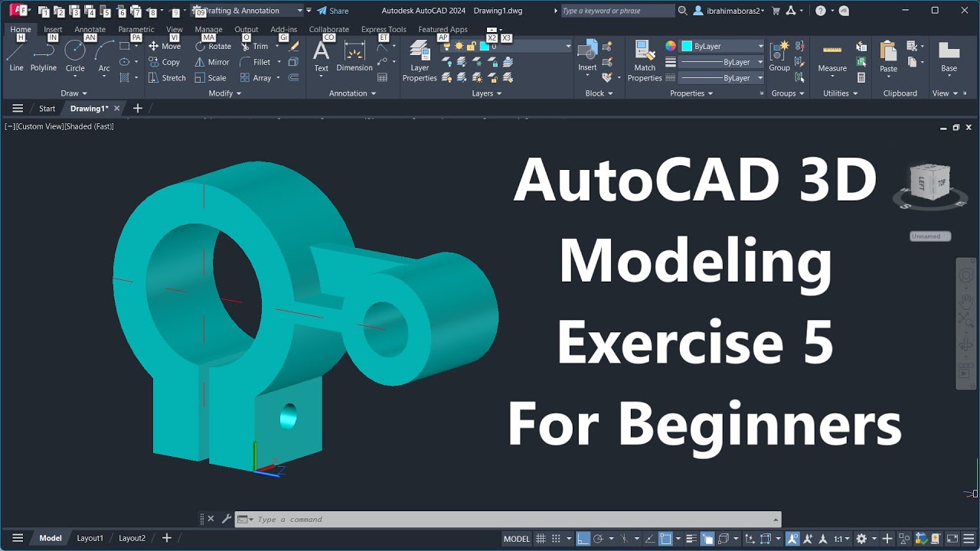Click the ibrahimaboras2 account button

pyautogui.click(x=730, y=11)
